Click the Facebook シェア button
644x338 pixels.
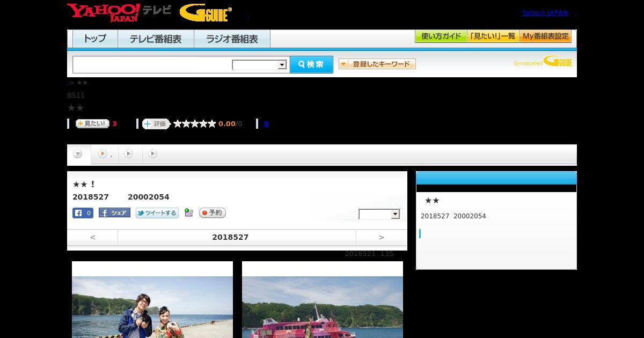coord(114,212)
